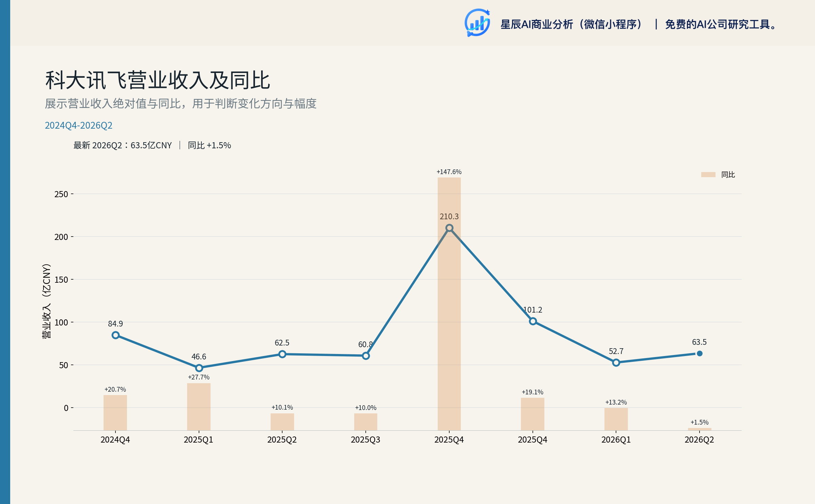Click the 同比 legend label
This screenshot has width=815, height=504.
[728, 174]
